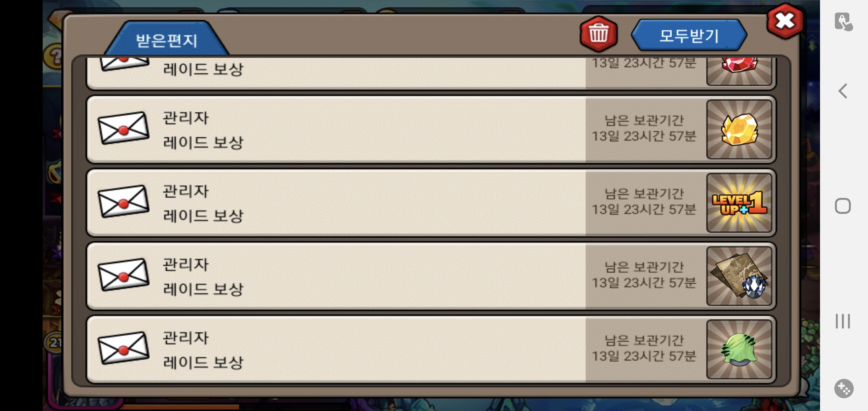Open the envelope icon beside the gold gem
This screenshot has height=411, width=868.
click(123, 128)
